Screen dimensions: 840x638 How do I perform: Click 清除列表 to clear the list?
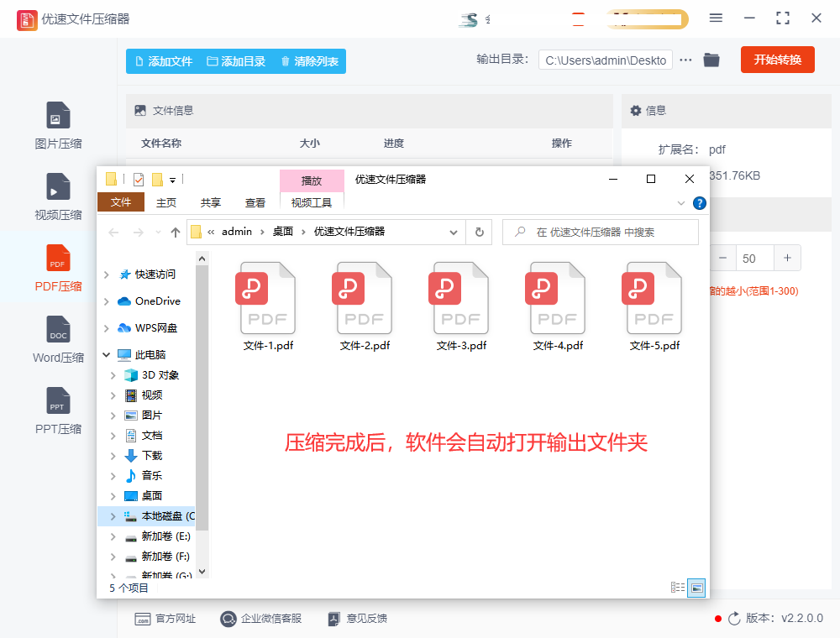point(310,61)
